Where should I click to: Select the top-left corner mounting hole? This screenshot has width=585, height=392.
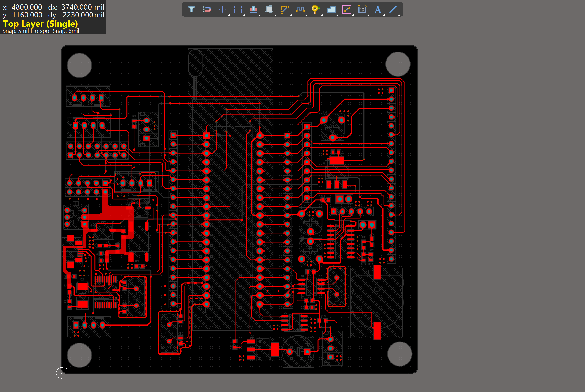pyautogui.click(x=79, y=65)
